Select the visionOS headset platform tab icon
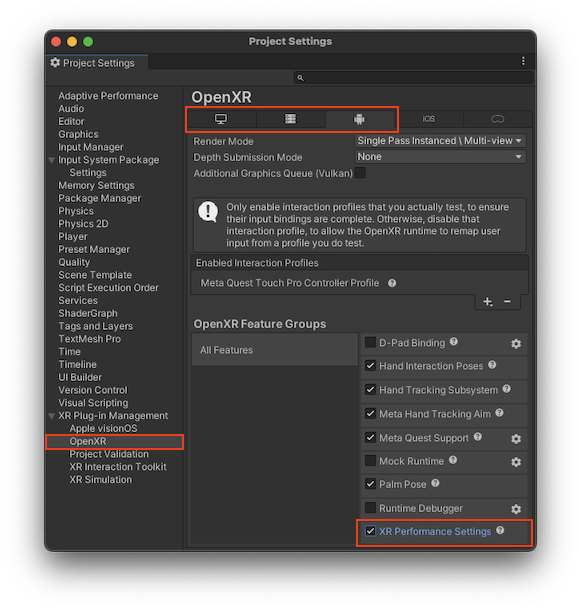581x610 pixels. pos(497,119)
